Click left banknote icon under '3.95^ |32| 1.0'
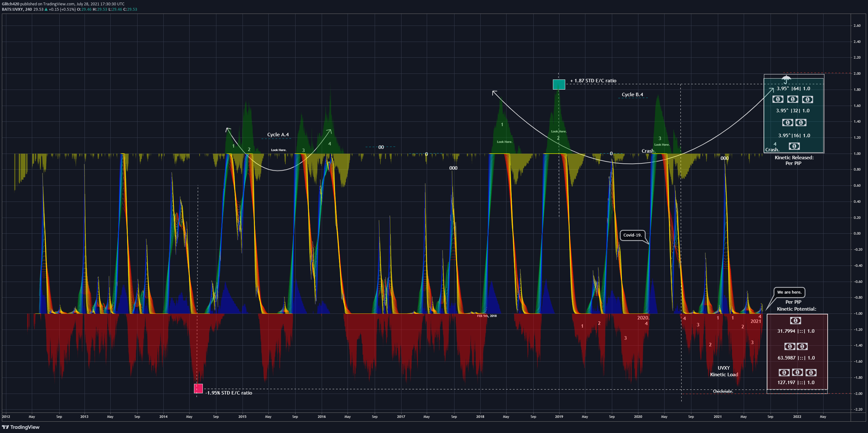This screenshot has height=433, width=868. (788, 123)
